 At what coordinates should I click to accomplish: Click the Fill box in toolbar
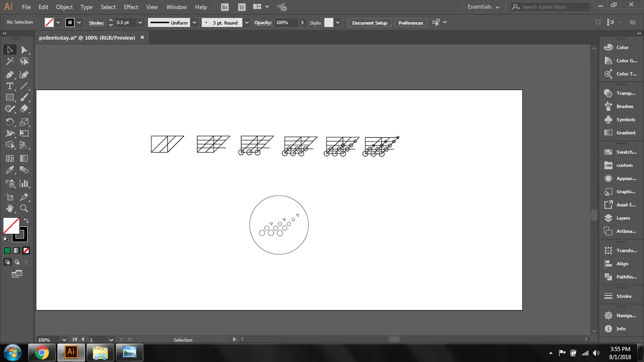(x=11, y=226)
